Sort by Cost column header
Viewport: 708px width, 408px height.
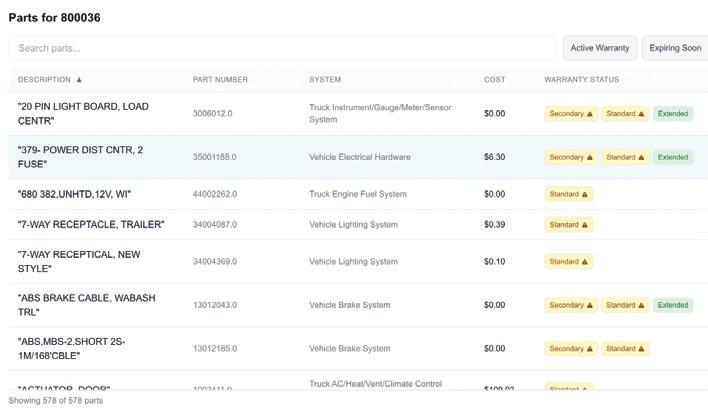pos(494,80)
